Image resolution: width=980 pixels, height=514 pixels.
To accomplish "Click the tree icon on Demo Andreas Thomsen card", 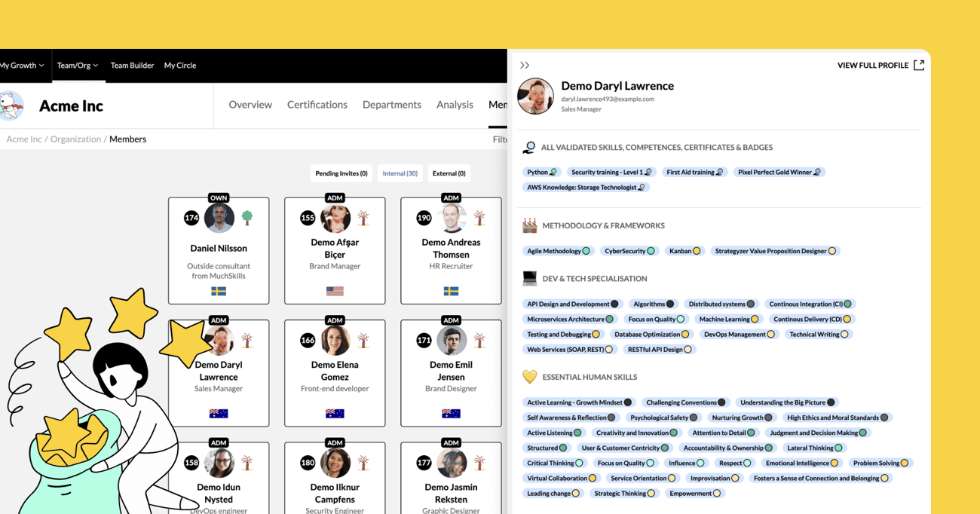I will (x=479, y=219).
